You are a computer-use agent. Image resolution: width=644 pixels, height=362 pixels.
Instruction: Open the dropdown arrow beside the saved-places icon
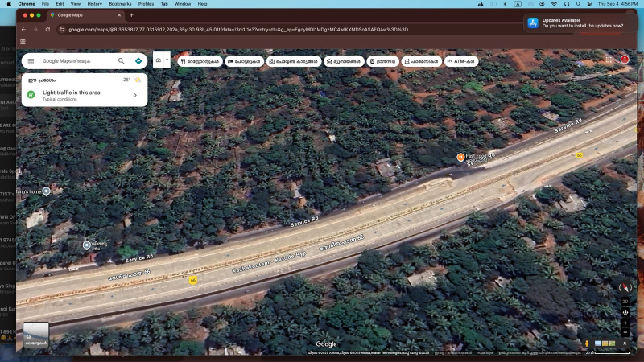pyautogui.click(x=167, y=60)
